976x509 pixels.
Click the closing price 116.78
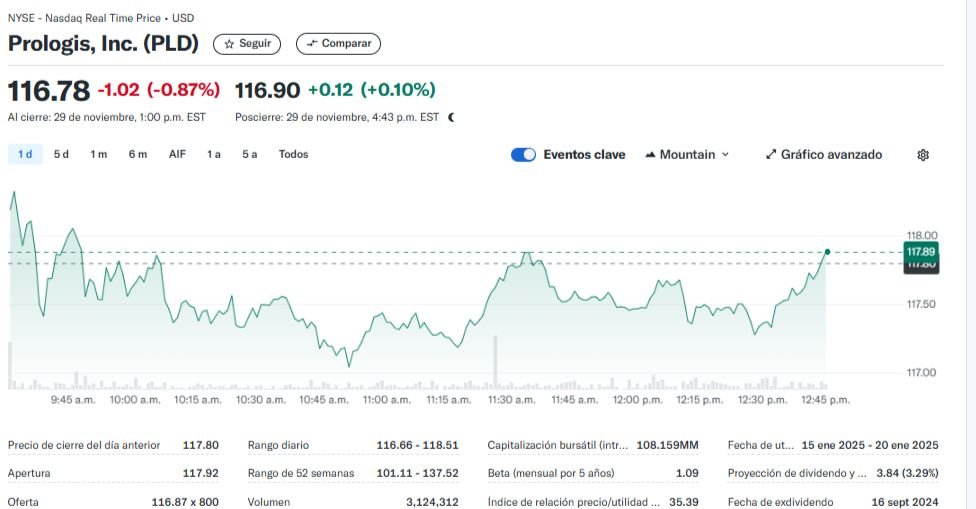point(49,91)
